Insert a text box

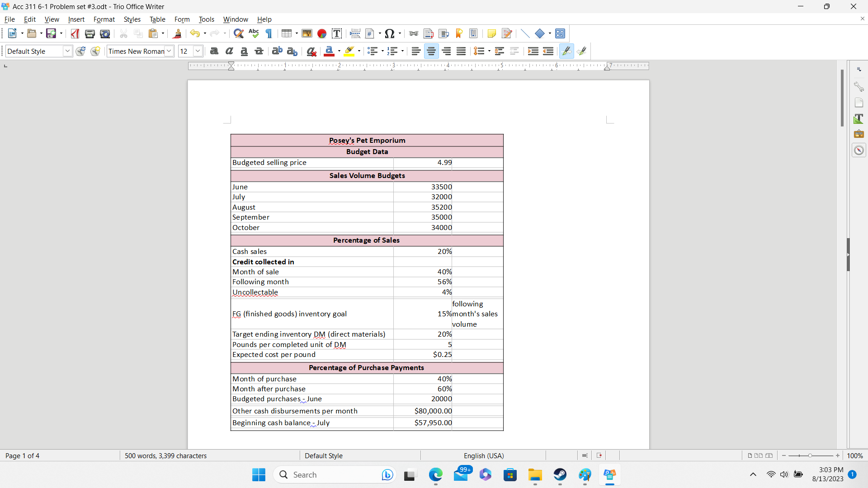point(337,33)
